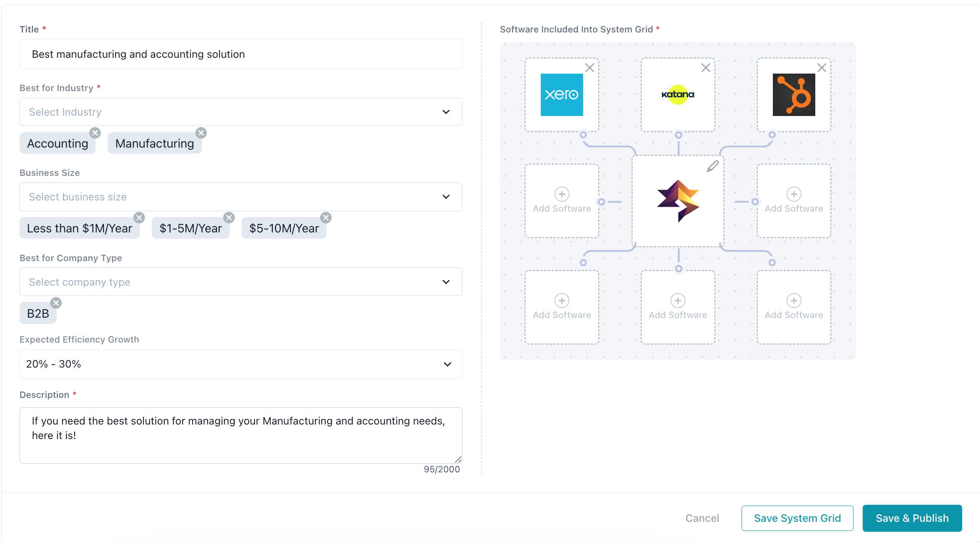This screenshot has width=980, height=543.
Task: Remove Katana from the system grid
Action: (705, 68)
